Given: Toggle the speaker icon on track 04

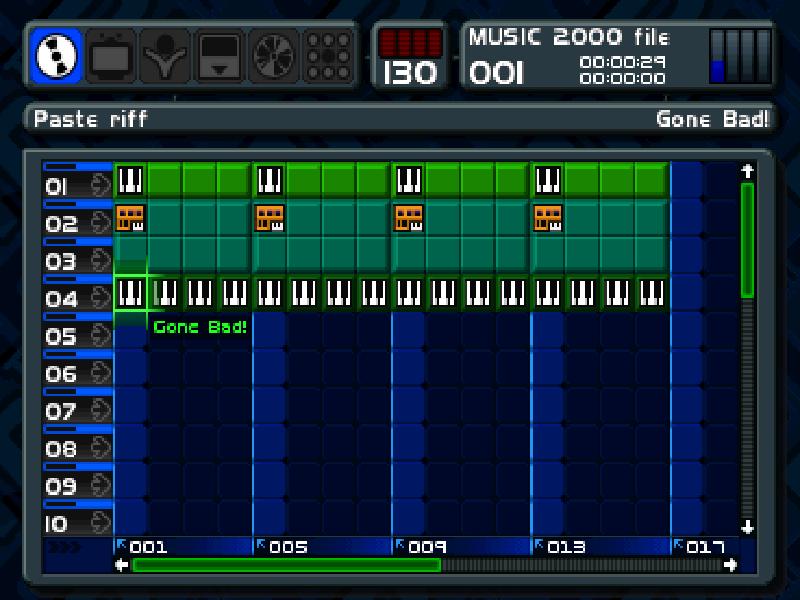Looking at the screenshot, I should 101,298.
